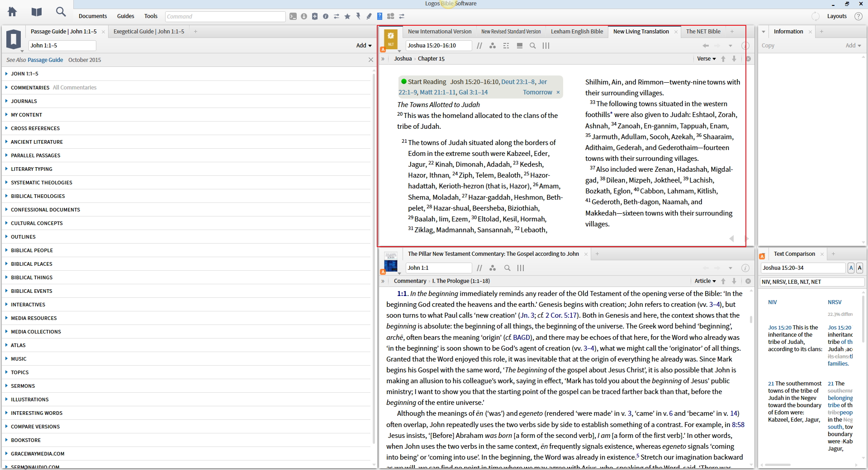
Task: Open the Verse navigation dropdown
Action: pyautogui.click(x=707, y=59)
